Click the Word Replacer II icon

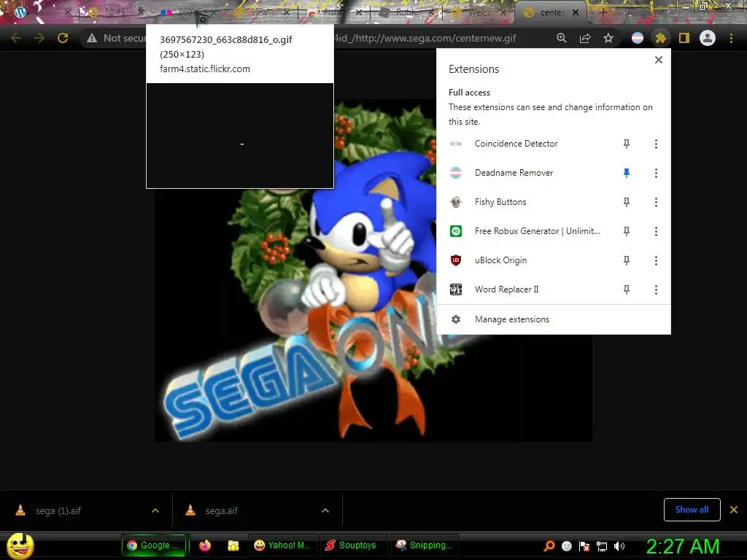[x=456, y=289]
